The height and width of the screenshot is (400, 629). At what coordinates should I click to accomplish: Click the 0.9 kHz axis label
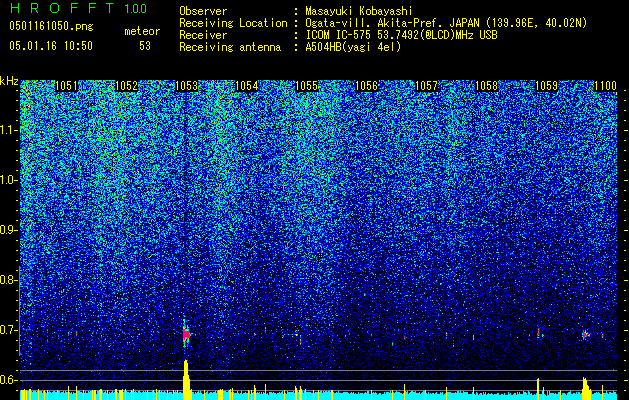pyautogui.click(x=8, y=230)
